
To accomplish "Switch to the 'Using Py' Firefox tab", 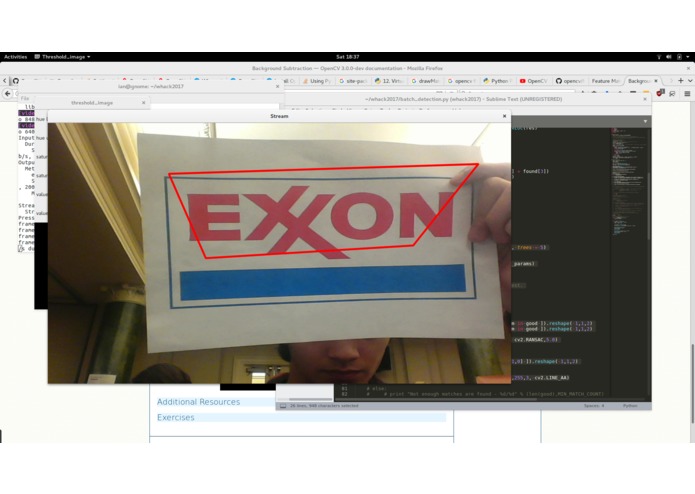I will tap(316, 81).
